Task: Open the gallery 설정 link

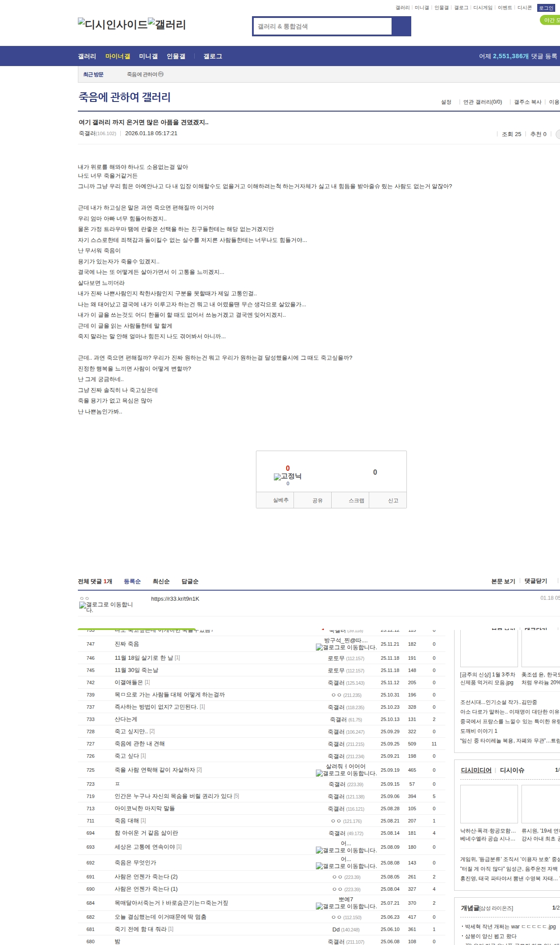Action: (446, 102)
